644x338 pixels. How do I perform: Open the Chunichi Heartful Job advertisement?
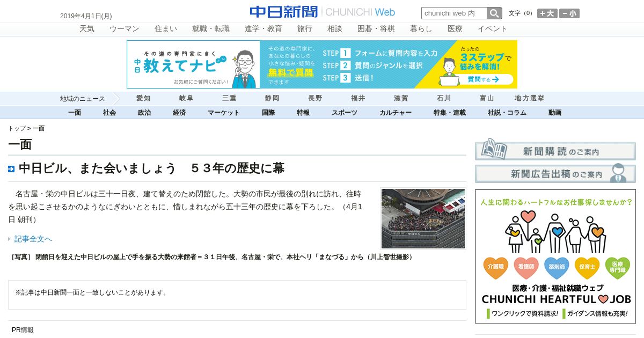(x=555, y=256)
